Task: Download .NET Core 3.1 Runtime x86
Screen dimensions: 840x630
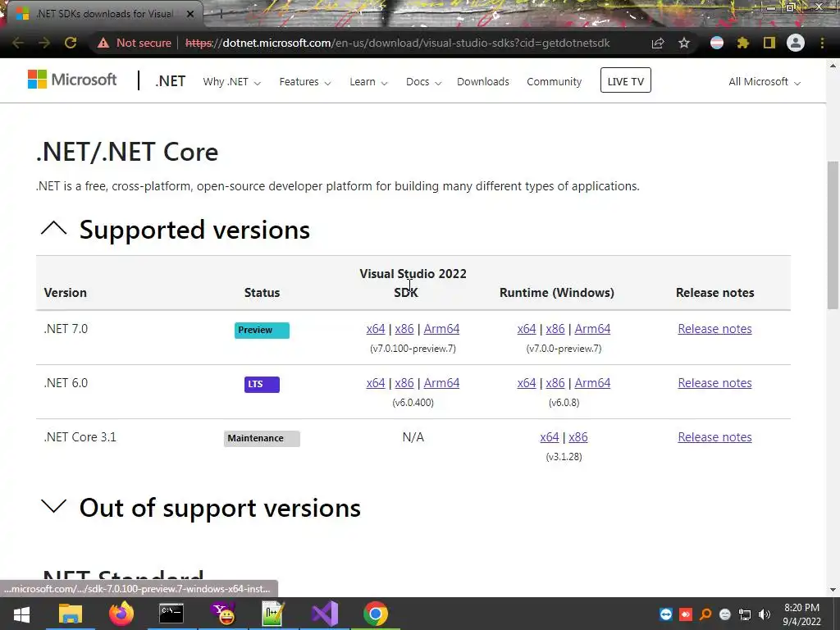Action: click(x=578, y=437)
